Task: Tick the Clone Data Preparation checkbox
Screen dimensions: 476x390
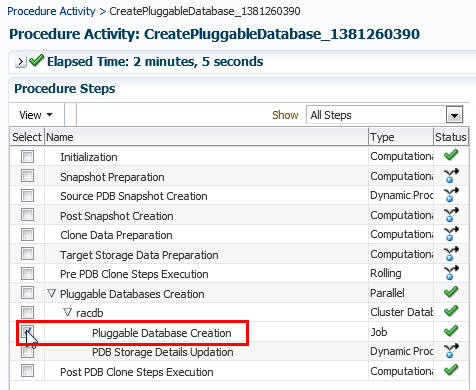Action: point(27,234)
